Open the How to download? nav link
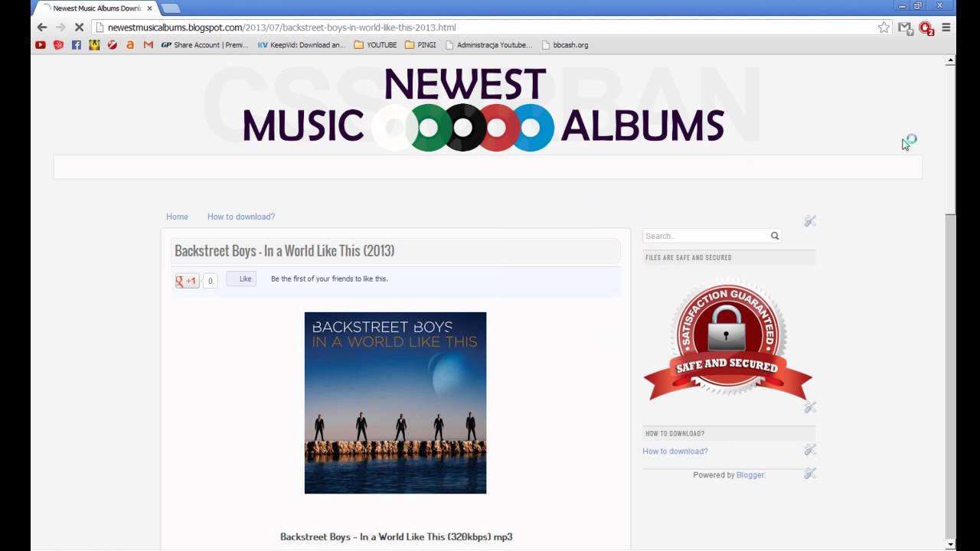Viewport: 980px width, 551px height. click(x=241, y=217)
